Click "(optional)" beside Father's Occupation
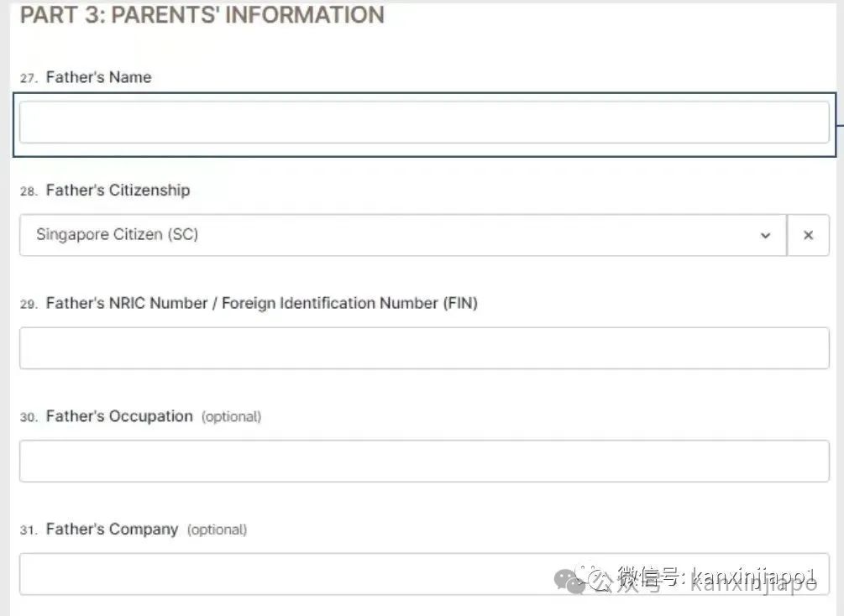The width and height of the screenshot is (844, 616). point(232,417)
